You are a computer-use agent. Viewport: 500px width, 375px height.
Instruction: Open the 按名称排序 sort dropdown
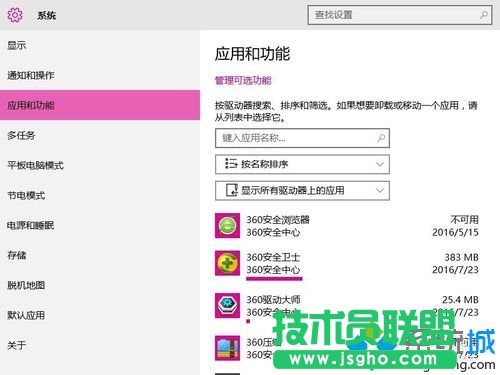[x=302, y=164]
